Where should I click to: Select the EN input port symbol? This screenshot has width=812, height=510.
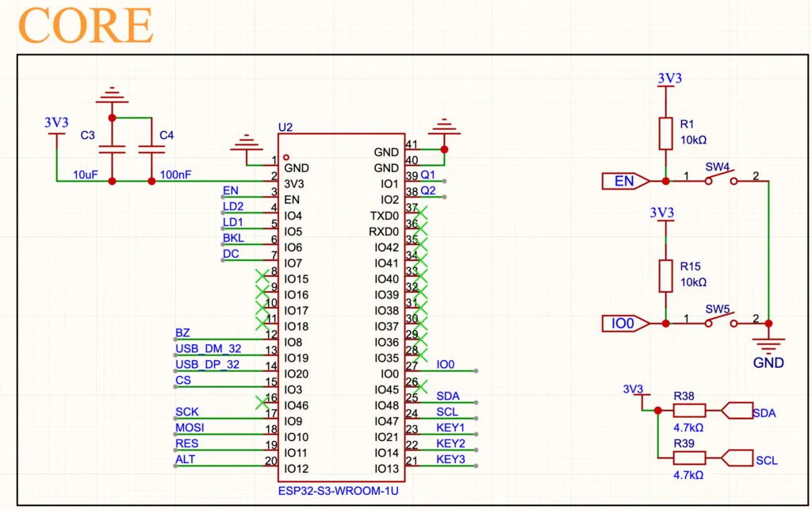click(626, 181)
